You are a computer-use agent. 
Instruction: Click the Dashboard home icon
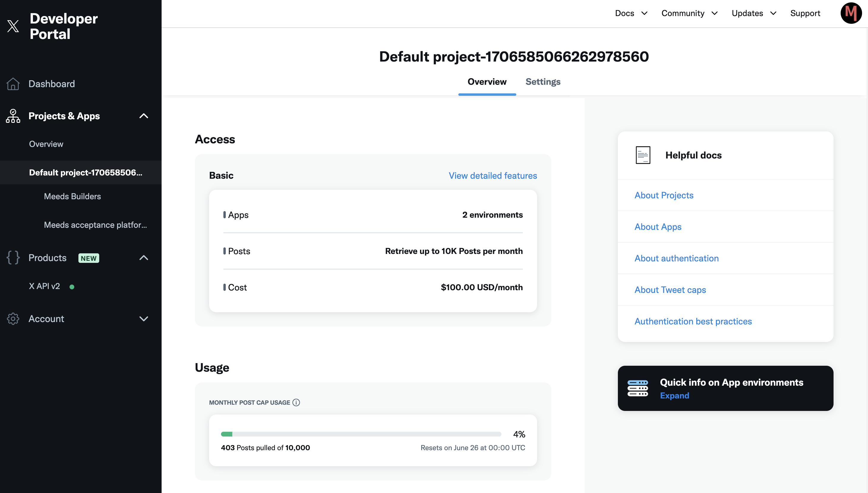[13, 84]
